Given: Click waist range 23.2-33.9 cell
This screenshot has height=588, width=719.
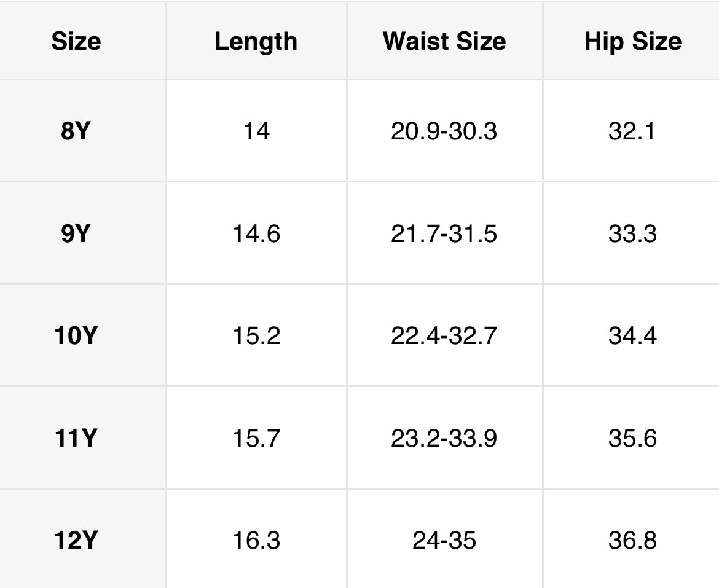Looking at the screenshot, I should [x=444, y=439].
